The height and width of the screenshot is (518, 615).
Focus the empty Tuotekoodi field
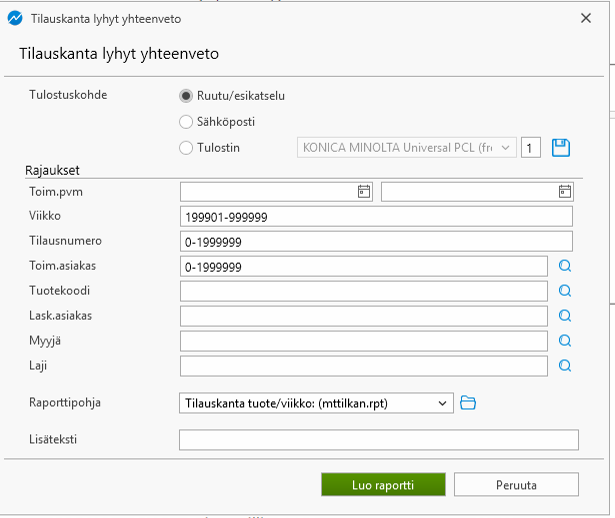(364, 291)
